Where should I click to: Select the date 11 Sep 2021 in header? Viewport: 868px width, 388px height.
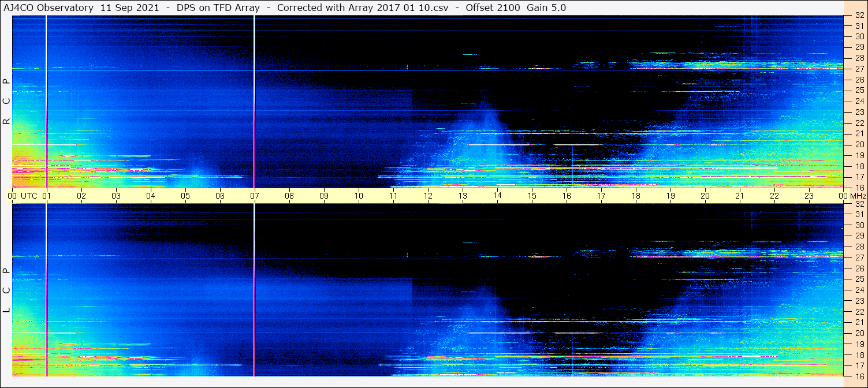click(129, 8)
